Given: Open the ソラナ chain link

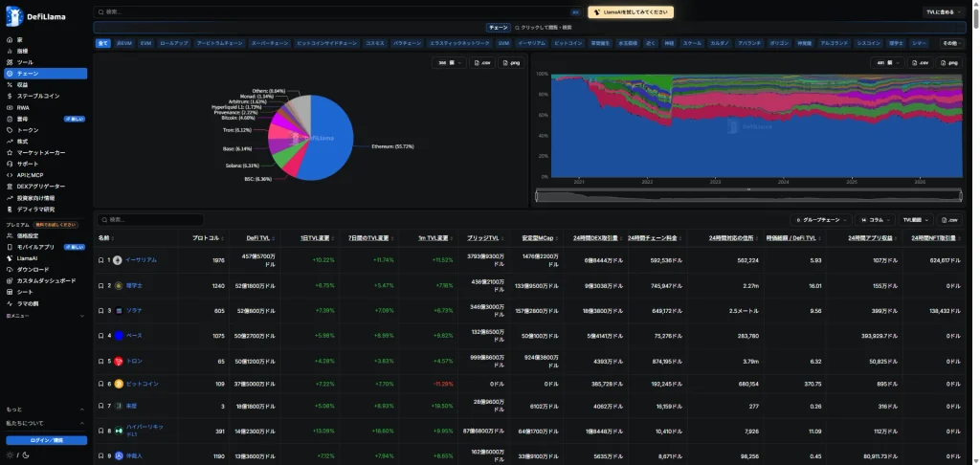Looking at the screenshot, I should tap(134, 310).
